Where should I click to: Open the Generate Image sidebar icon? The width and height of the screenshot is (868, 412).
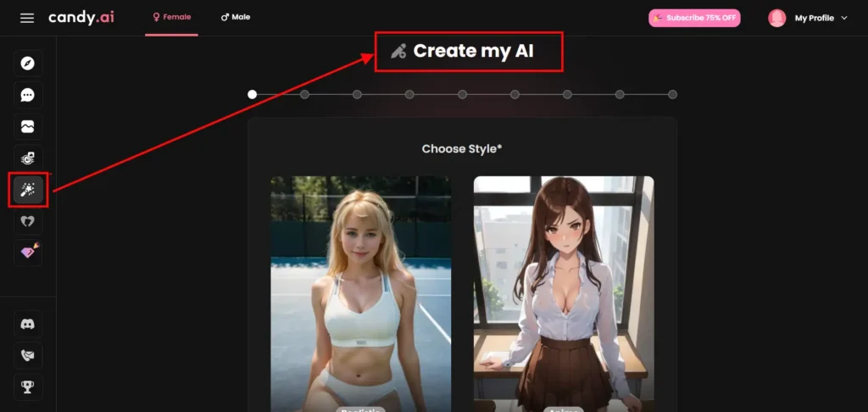28,159
